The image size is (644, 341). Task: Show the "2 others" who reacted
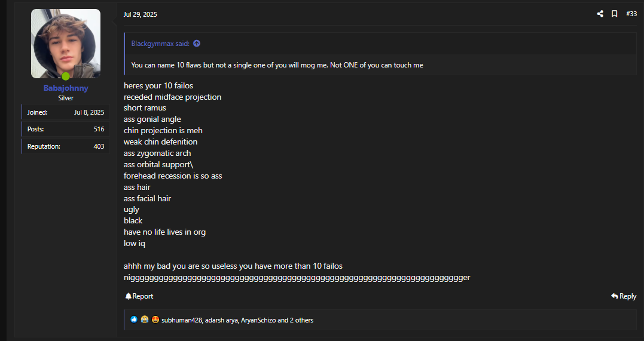(301, 320)
